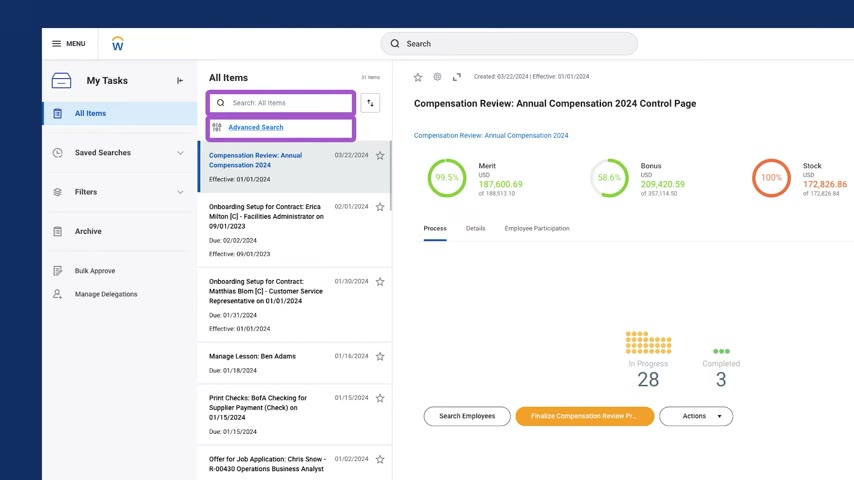The width and height of the screenshot is (854, 480).
Task: Star the Matthias Blom onboarding item
Action: (x=380, y=282)
